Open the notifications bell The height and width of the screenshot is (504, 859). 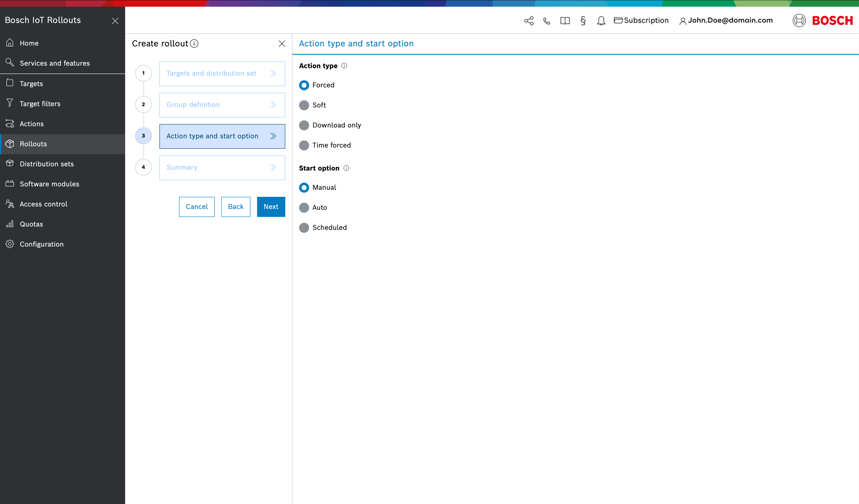click(x=601, y=21)
